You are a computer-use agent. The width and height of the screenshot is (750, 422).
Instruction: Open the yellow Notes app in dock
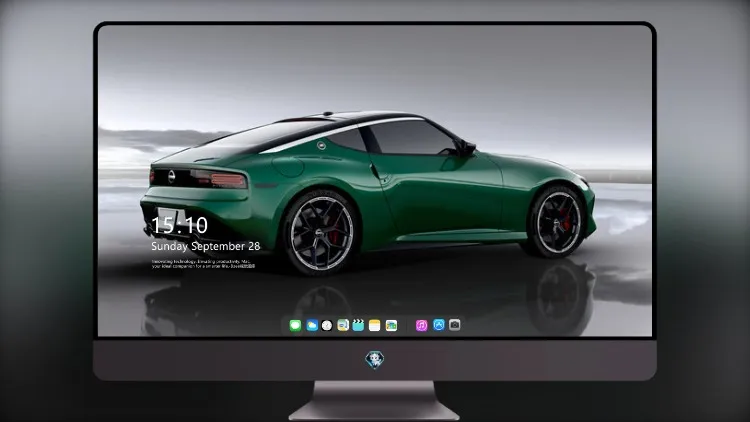[x=375, y=325]
